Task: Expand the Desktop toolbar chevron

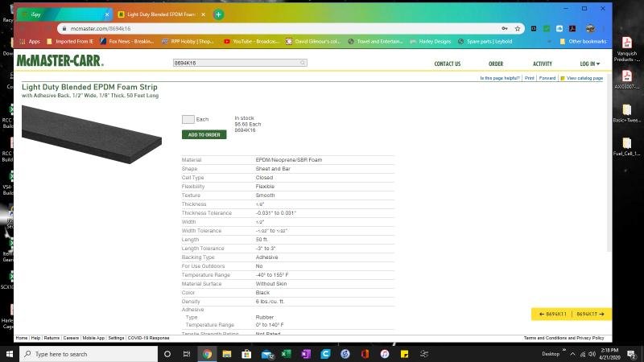Action: point(564,350)
